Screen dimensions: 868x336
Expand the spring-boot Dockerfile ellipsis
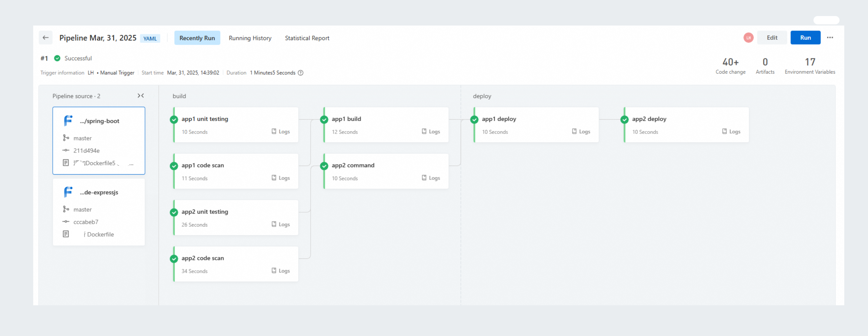[131, 164]
